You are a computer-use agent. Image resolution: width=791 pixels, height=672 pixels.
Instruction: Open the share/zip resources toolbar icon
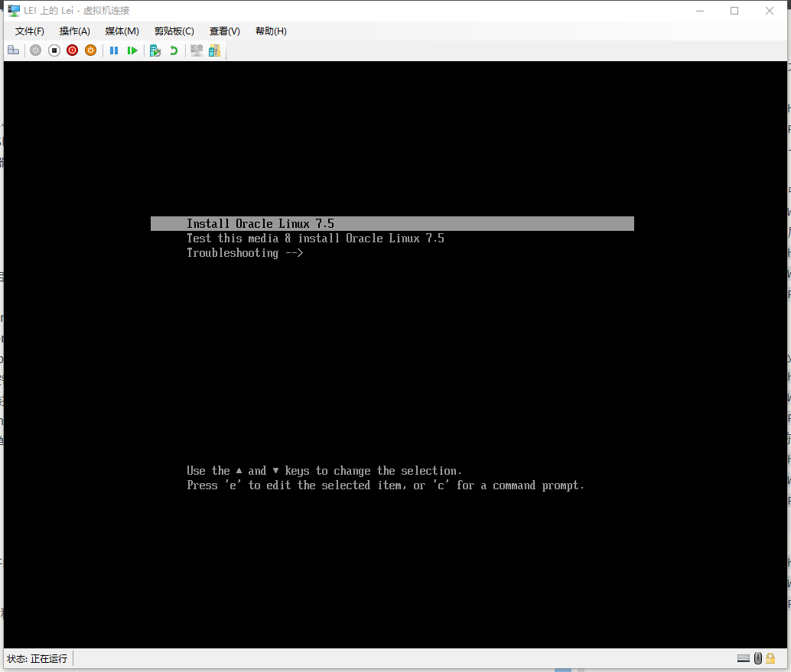pos(214,50)
